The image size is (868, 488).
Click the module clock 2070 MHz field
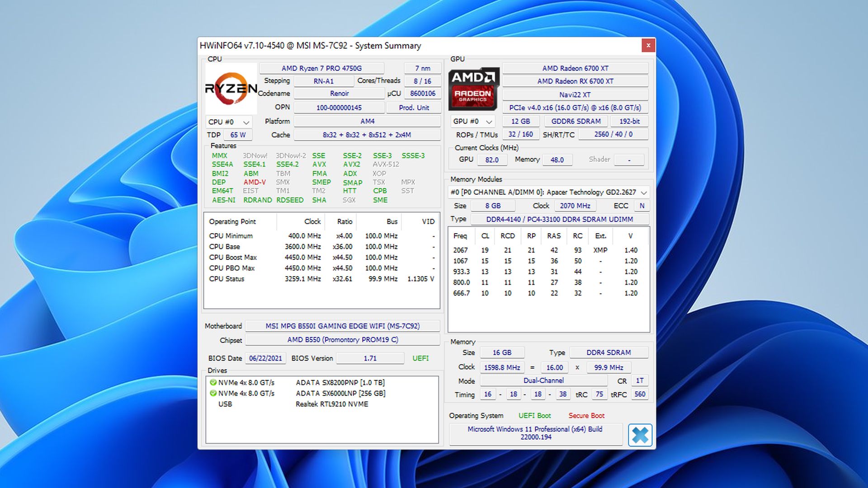[575, 206]
